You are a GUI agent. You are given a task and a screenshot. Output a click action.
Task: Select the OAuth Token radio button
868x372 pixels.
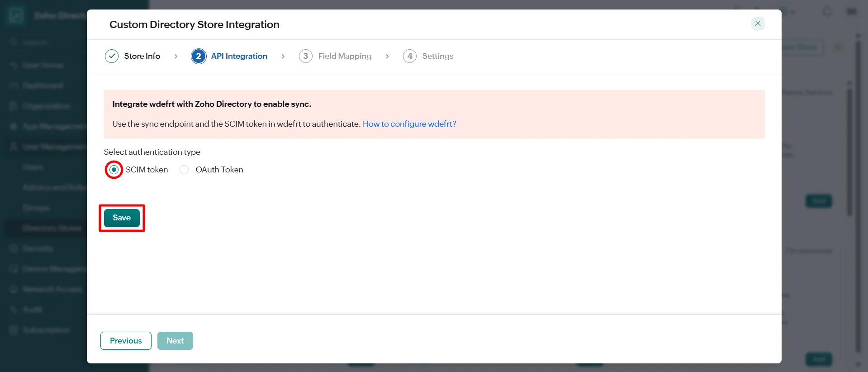(x=184, y=170)
